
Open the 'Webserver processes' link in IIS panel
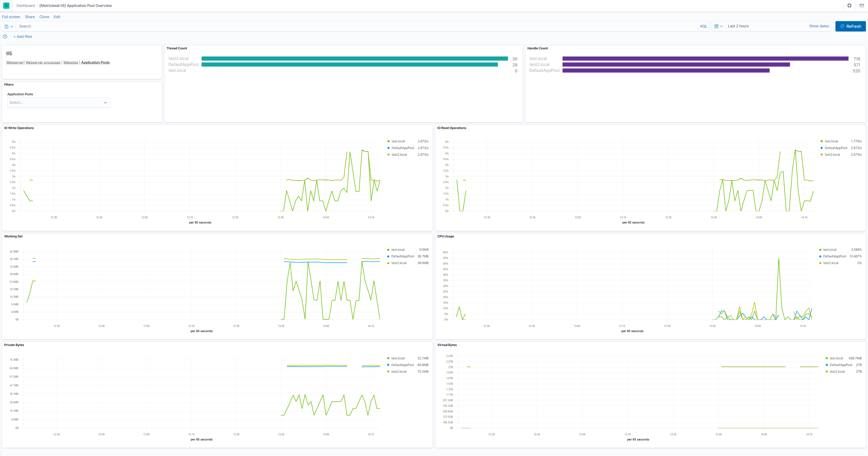(43, 62)
